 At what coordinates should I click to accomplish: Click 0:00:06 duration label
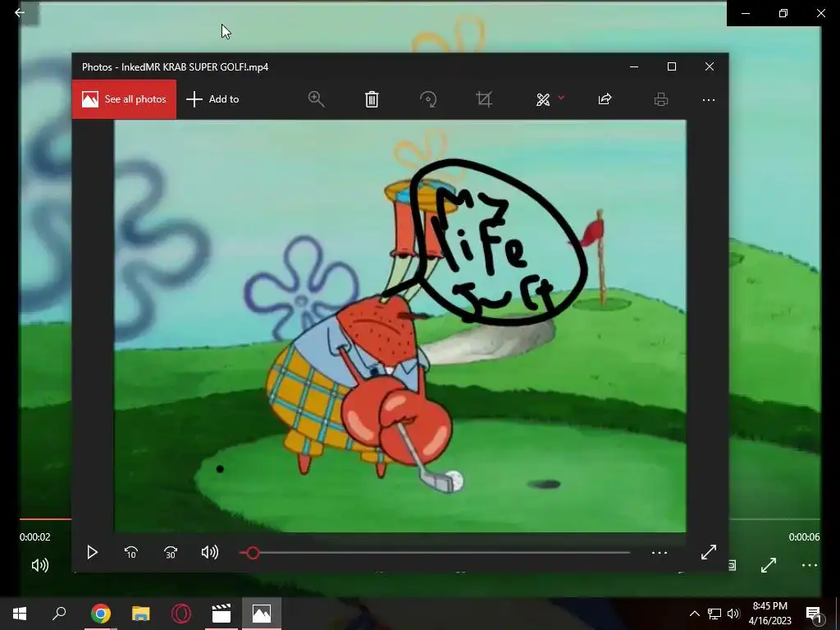[804, 536]
